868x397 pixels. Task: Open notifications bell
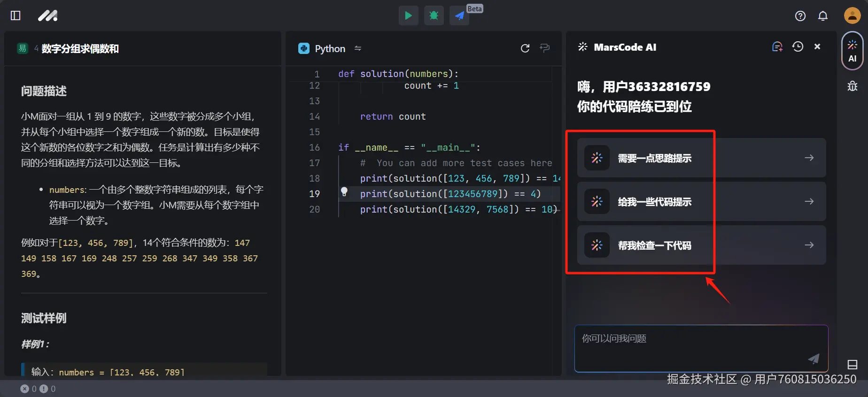(x=823, y=16)
